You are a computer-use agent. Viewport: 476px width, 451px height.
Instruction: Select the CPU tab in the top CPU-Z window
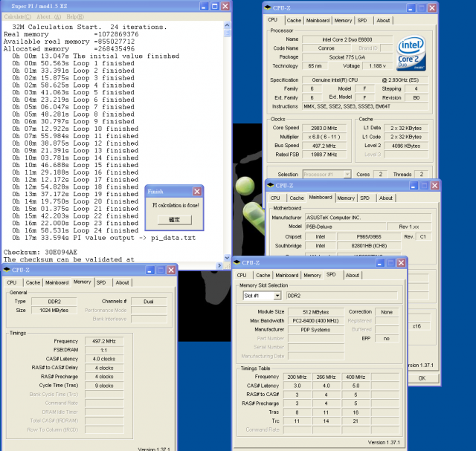click(x=273, y=20)
